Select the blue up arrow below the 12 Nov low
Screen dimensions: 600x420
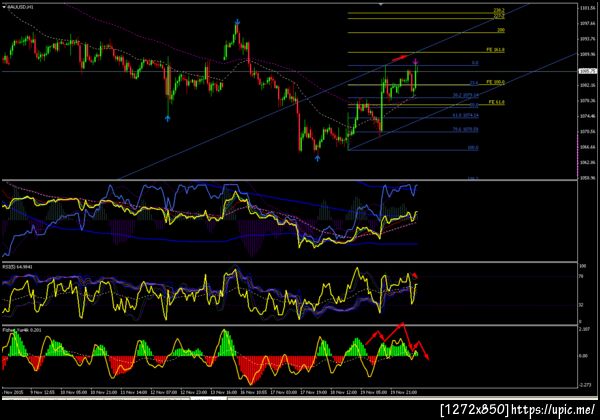click(168, 118)
